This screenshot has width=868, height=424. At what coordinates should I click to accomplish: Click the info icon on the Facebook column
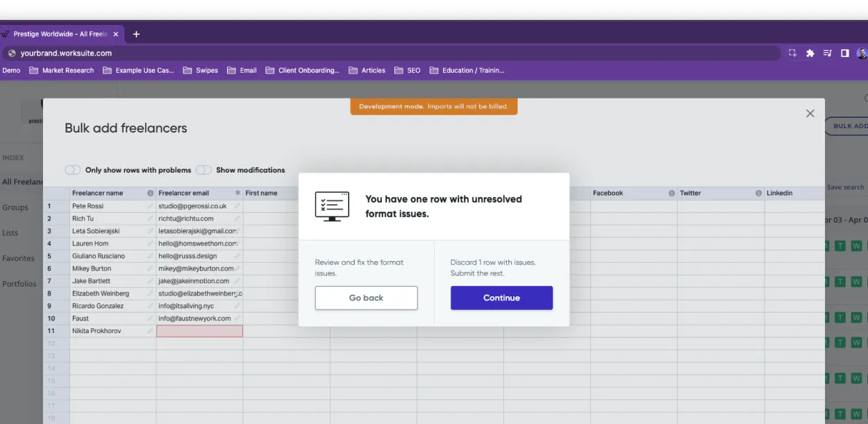pyautogui.click(x=671, y=193)
